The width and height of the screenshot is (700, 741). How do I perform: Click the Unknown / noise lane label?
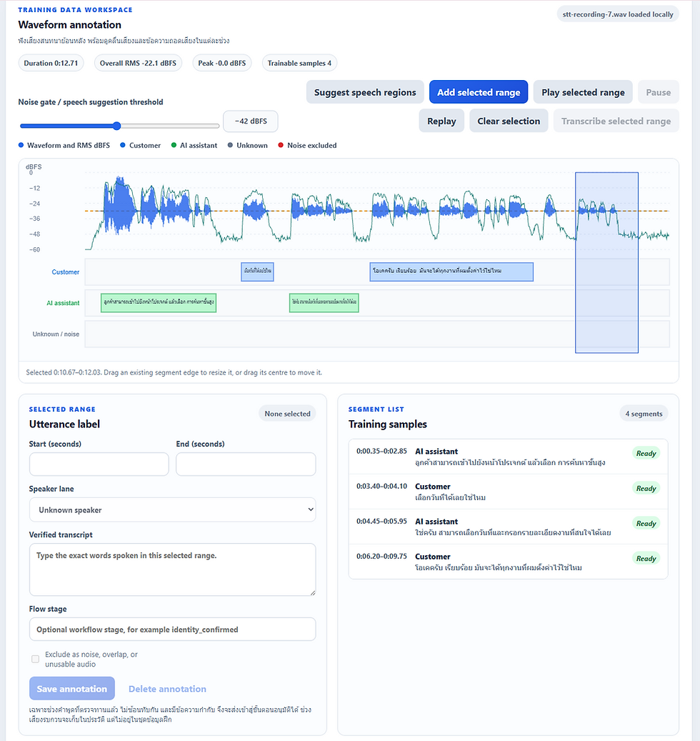(x=56, y=334)
